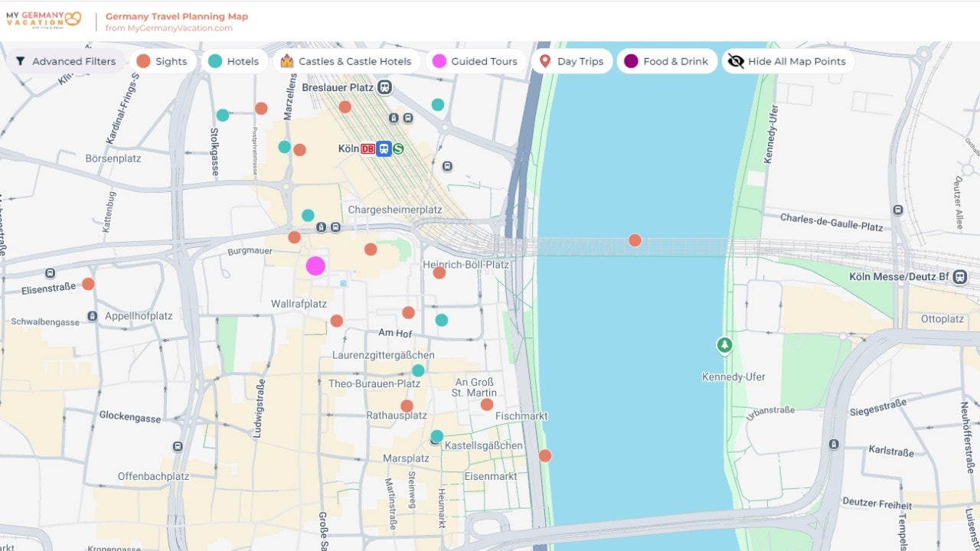
Task: Select the Guided Tours filter
Action: (475, 61)
